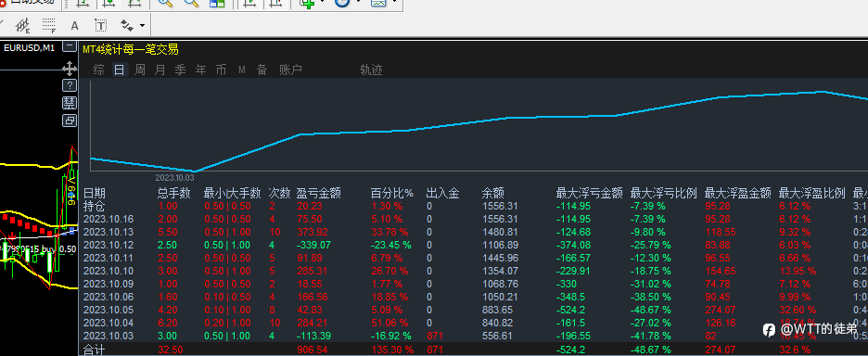
Task: Click the 最大浮盈比例 column header
Action: 812,193
